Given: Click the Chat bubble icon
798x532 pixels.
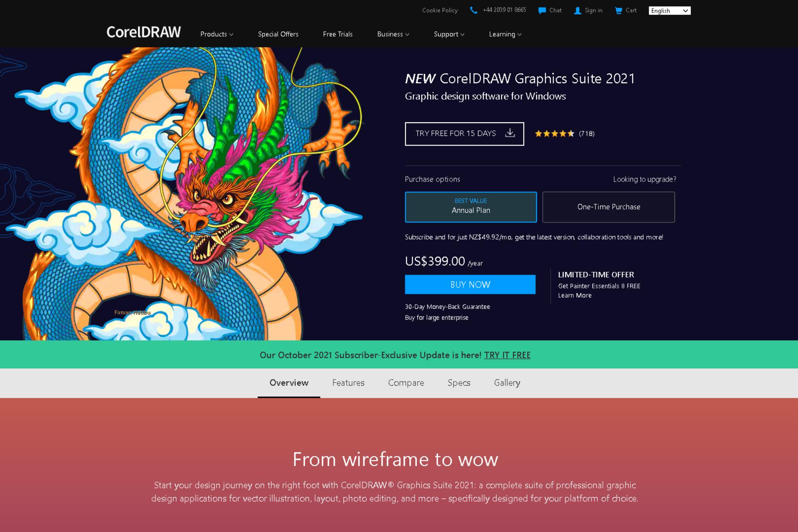Looking at the screenshot, I should (542, 11).
